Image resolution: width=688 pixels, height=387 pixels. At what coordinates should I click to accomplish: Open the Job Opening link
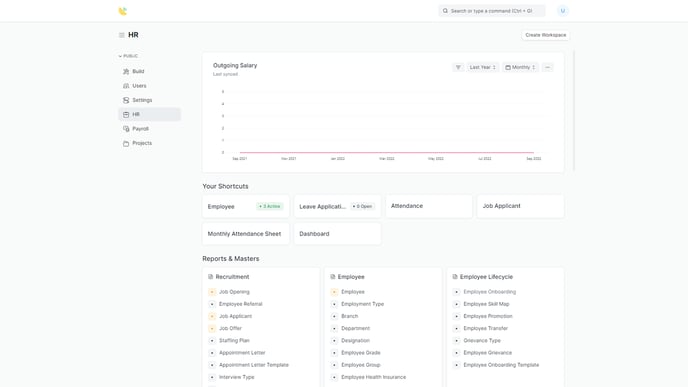point(234,292)
